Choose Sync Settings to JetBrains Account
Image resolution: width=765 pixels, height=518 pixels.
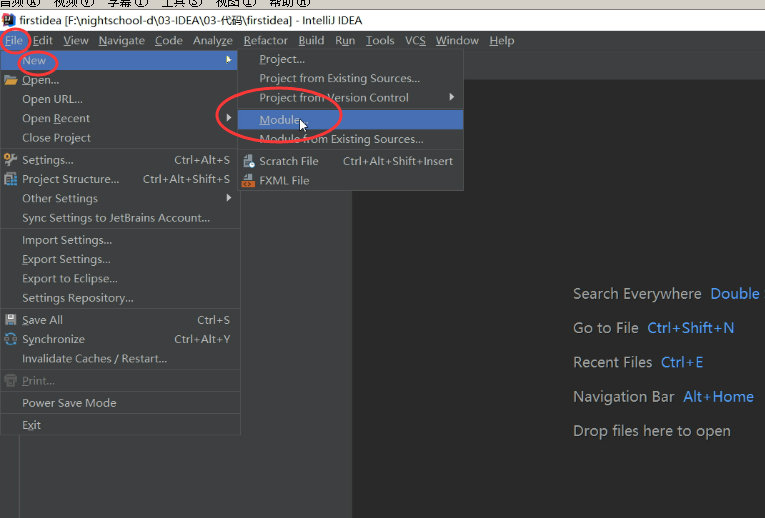119,218
